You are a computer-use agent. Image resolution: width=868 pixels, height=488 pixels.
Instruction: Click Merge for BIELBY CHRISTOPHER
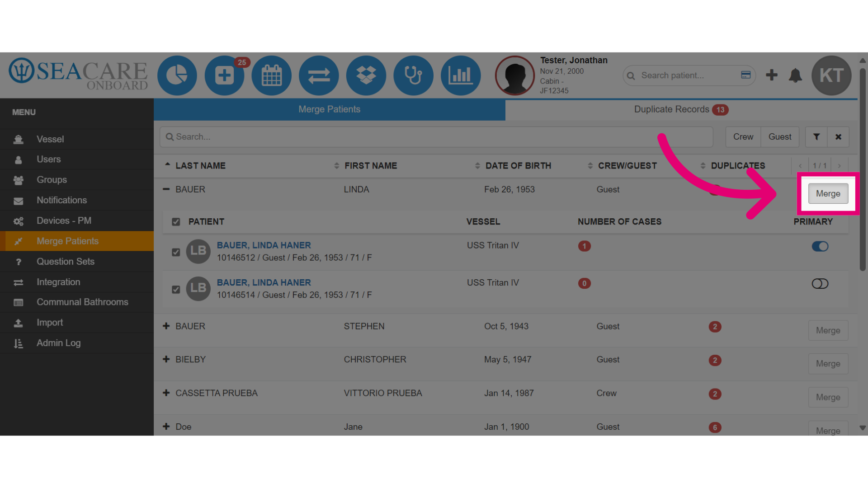point(828,364)
